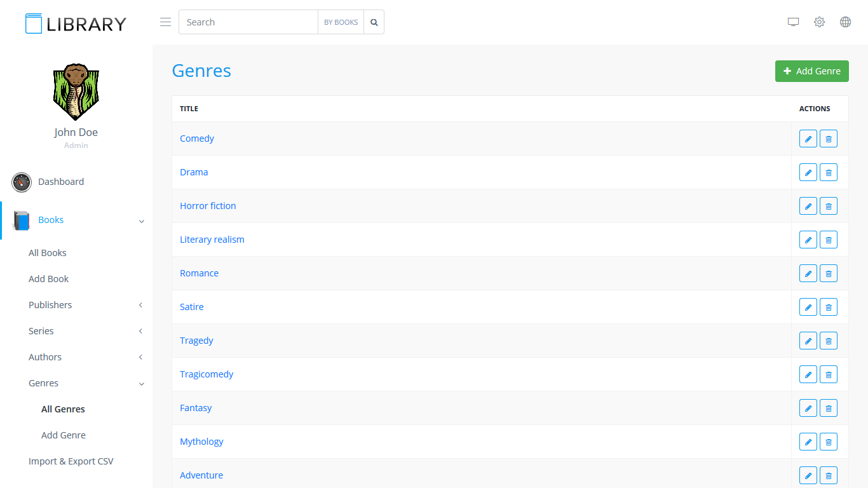Open the Dashboard menu item
Screen dimensions: 868x488
[x=60, y=182]
